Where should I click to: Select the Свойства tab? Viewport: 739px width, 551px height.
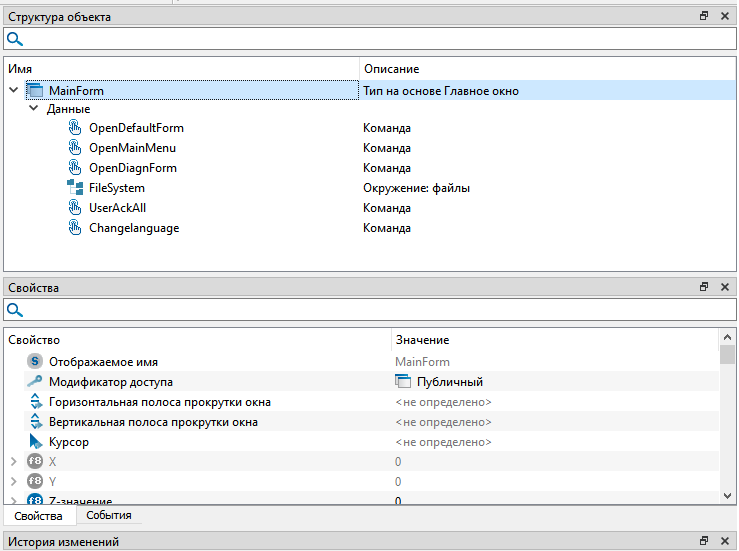(x=39, y=516)
